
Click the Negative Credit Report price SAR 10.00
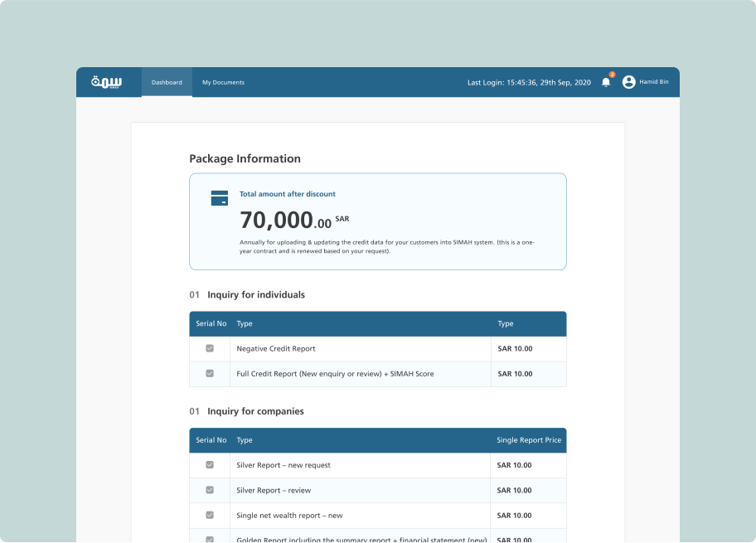point(515,349)
